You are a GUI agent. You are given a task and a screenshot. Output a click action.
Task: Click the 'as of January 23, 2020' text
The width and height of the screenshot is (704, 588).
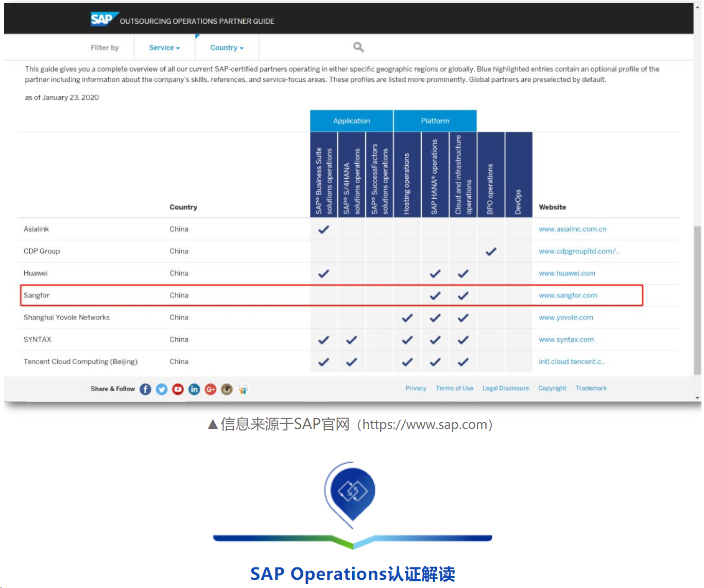click(62, 97)
